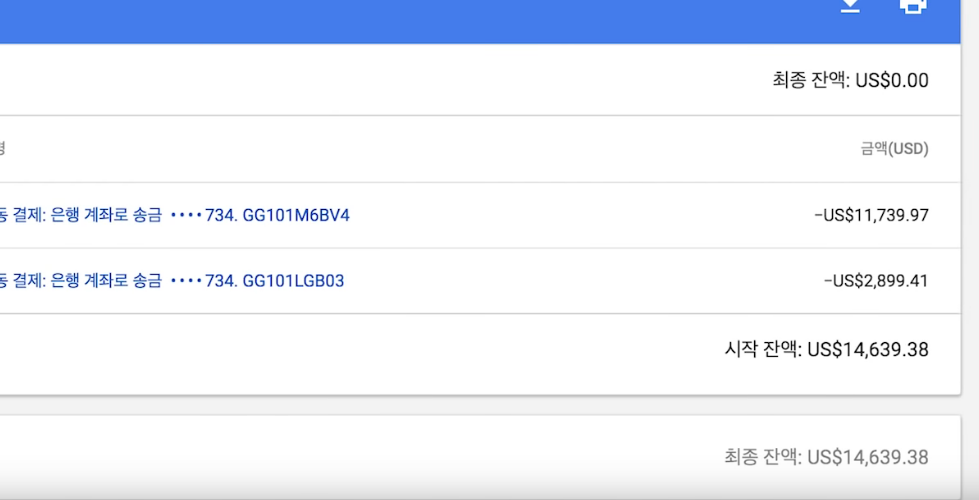Click the download icon in blue header
This screenshot has height=500, width=979.
pos(850,6)
